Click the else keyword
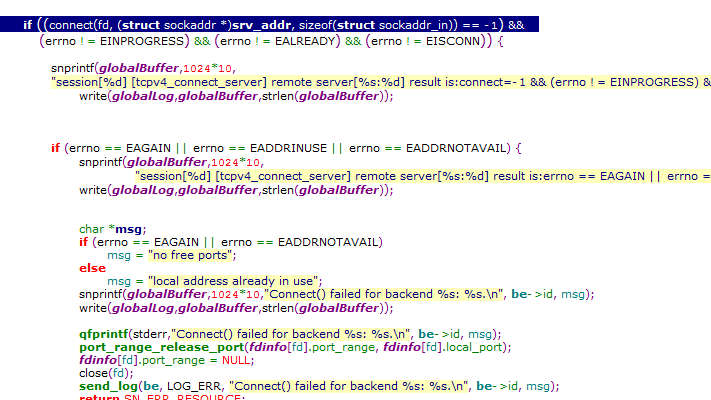This screenshot has width=711, height=400. click(x=92, y=268)
